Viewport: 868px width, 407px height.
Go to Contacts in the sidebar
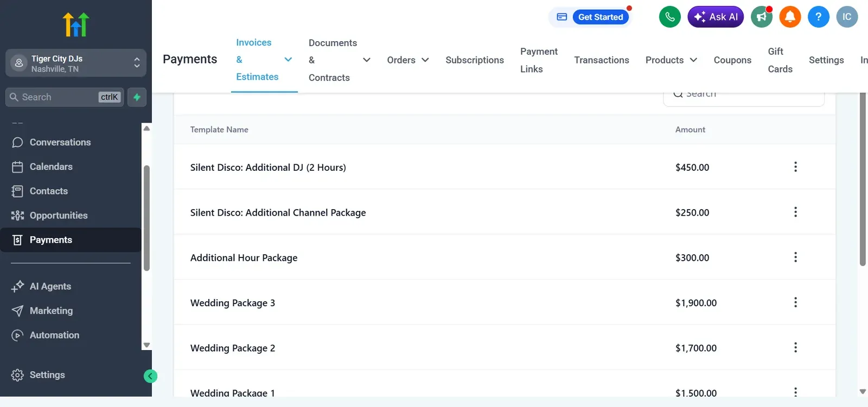pyautogui.click(x=71, y=191)
